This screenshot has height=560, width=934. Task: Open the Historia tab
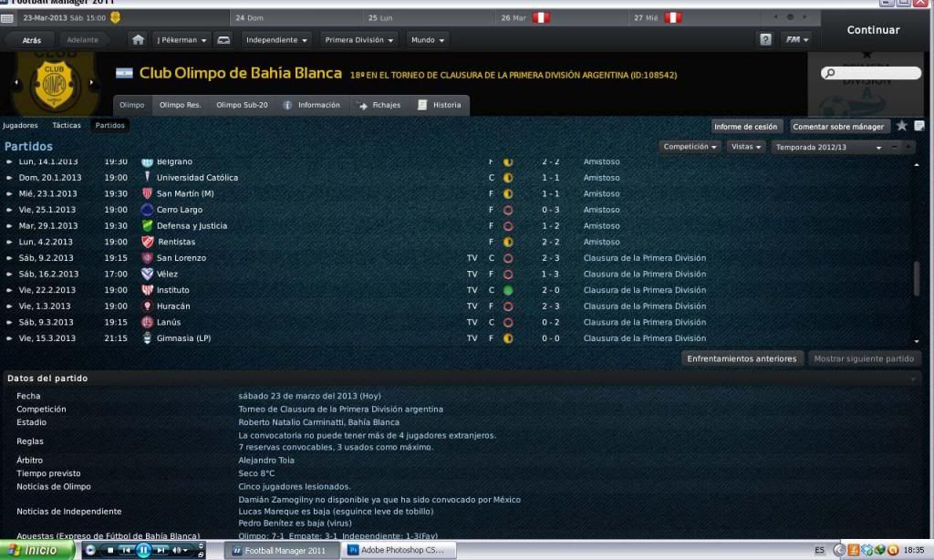pos(440,105)
